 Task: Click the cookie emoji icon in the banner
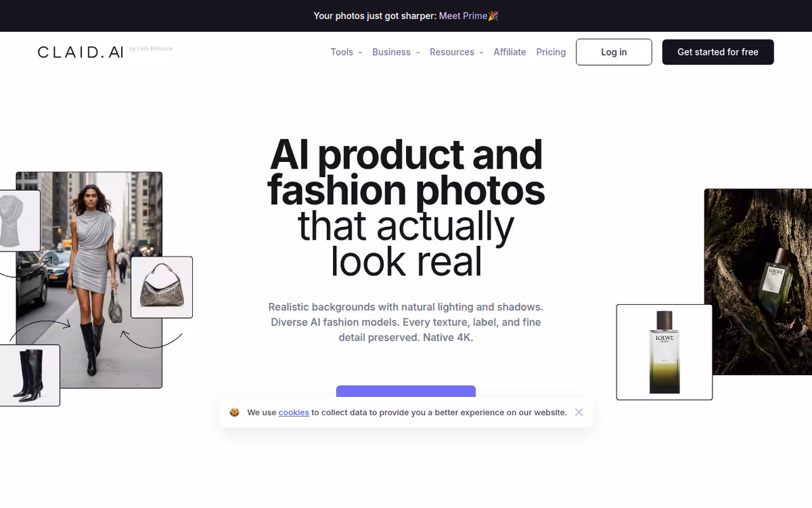(234, 412)
